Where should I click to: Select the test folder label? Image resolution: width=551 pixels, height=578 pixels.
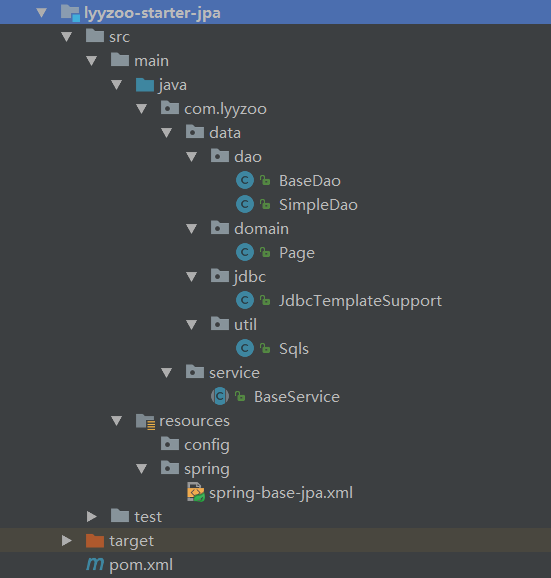148,517
